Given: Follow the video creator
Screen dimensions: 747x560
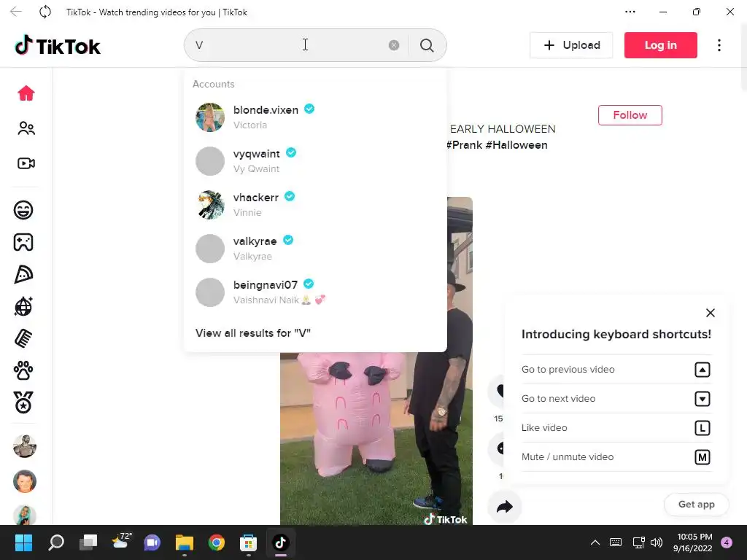Looking at the screenshot, I should (630, 115).
